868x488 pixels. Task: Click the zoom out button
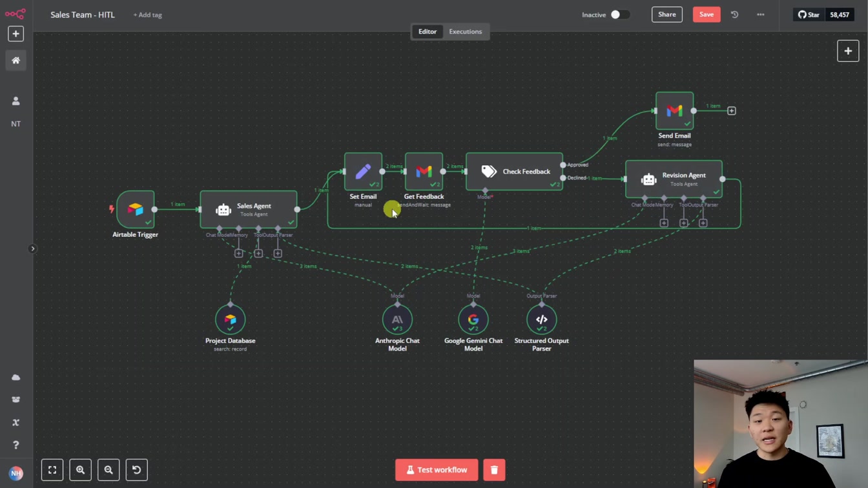coord(108,470)
